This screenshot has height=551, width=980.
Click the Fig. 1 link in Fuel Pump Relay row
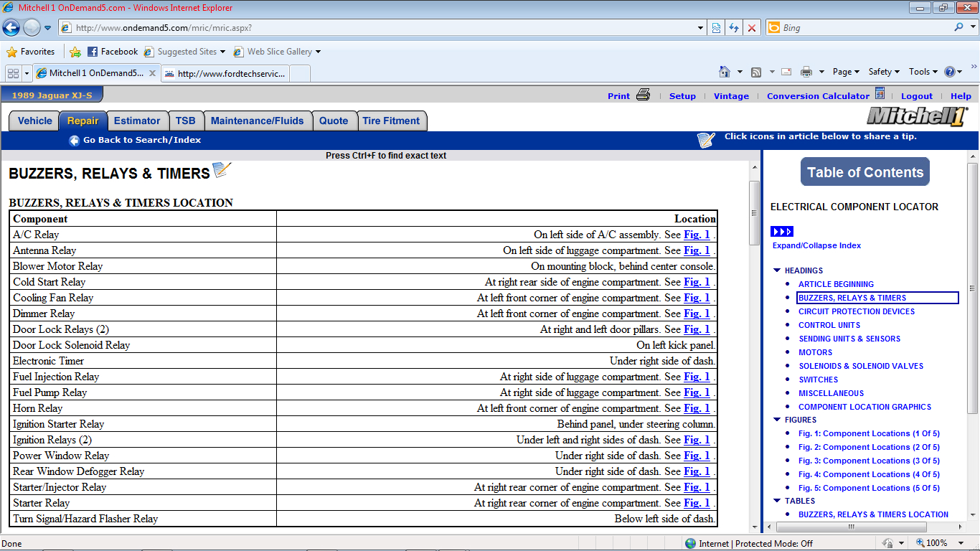pos(697,392)
